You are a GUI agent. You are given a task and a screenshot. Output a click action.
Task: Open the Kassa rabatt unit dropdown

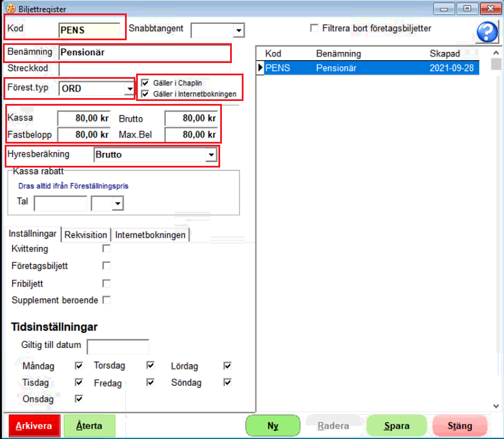(x=118, y=203)
